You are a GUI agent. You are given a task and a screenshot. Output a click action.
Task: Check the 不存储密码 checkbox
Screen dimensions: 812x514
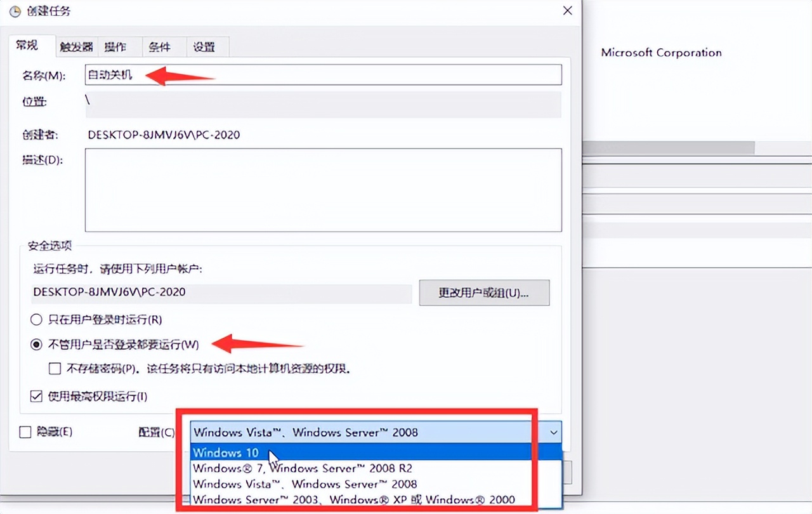pyautogui.click(x=55, y=368)
